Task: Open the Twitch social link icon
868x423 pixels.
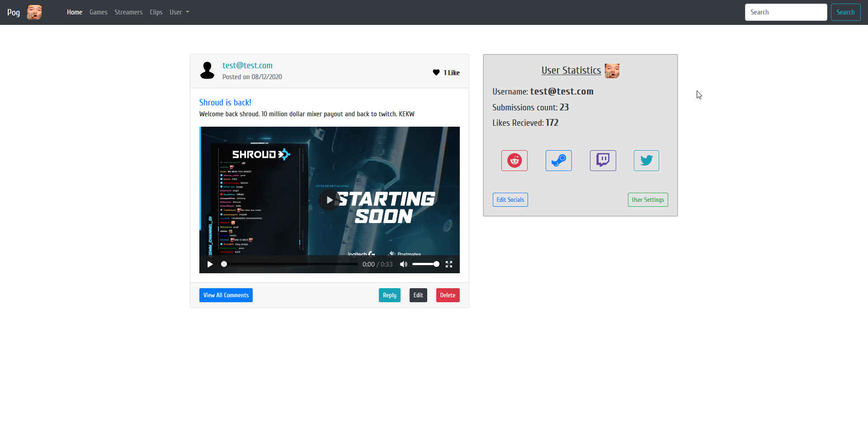Action: tap(603, 161)
